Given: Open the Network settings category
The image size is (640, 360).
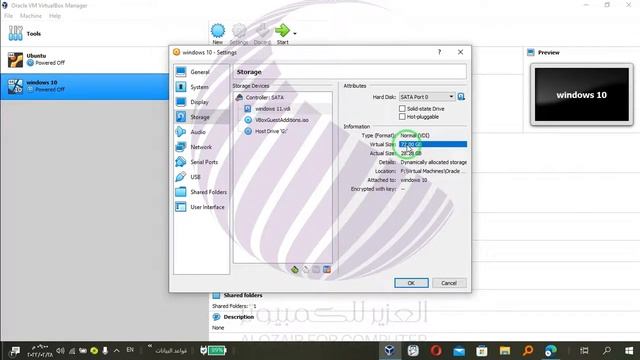Looking at the screenshot, I should tap(201, 147).
